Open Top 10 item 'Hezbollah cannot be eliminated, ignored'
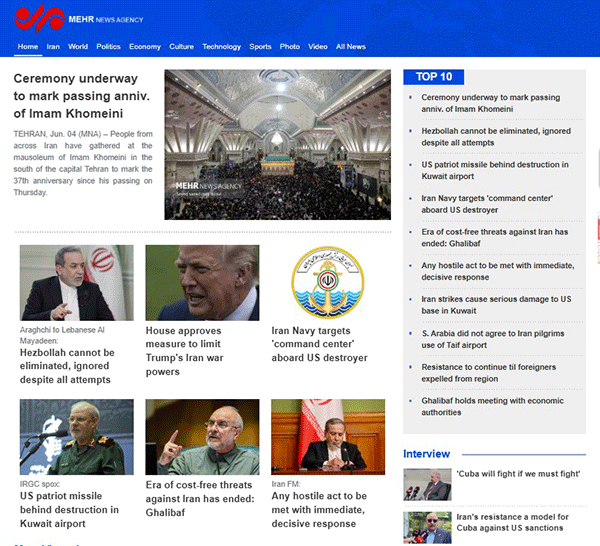The width and height of the screenshot is (600, 546). [x=496, y=137]
